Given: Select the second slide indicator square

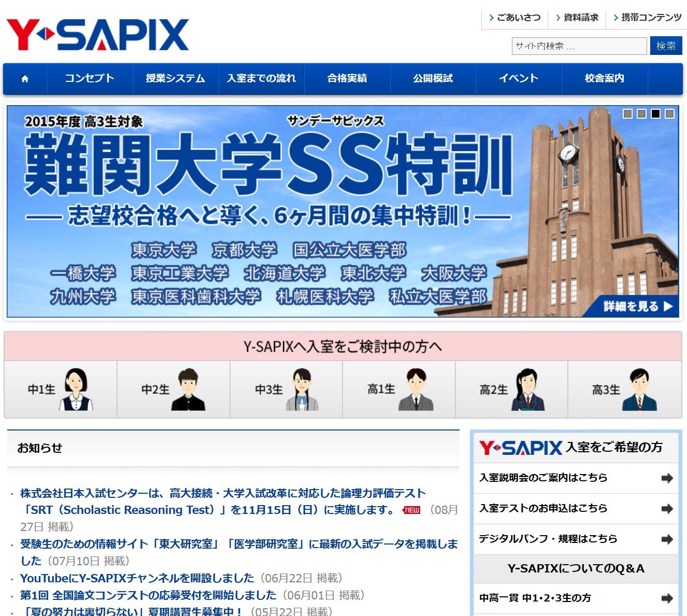Looking at the screenshot, I should point(641,113).
